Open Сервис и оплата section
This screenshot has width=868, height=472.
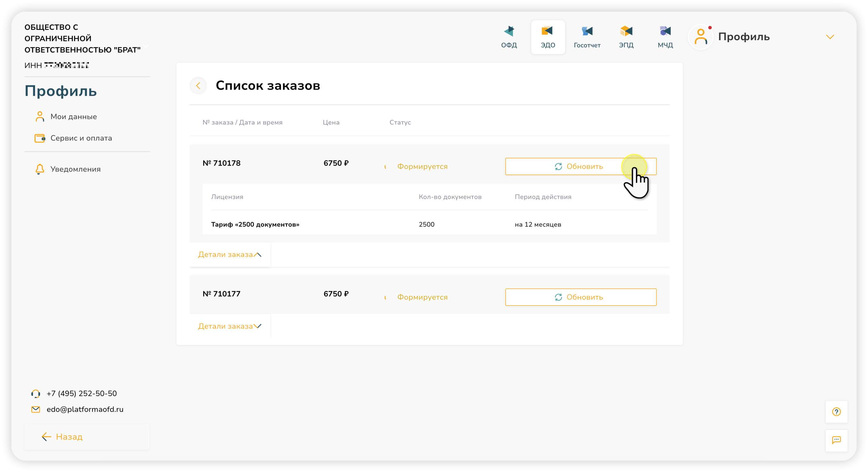pos(81,138)
